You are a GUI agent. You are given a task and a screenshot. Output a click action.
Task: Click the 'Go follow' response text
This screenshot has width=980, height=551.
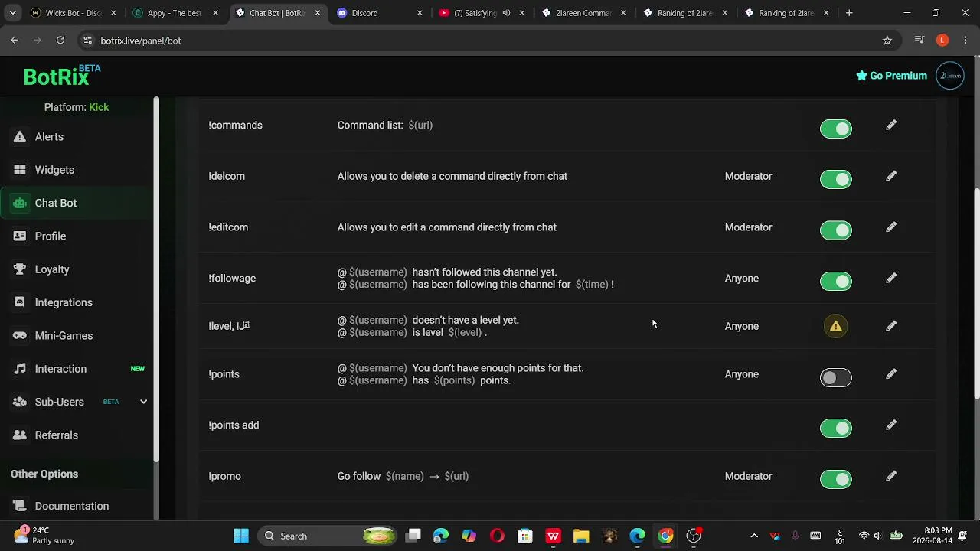tap(359, 476)
